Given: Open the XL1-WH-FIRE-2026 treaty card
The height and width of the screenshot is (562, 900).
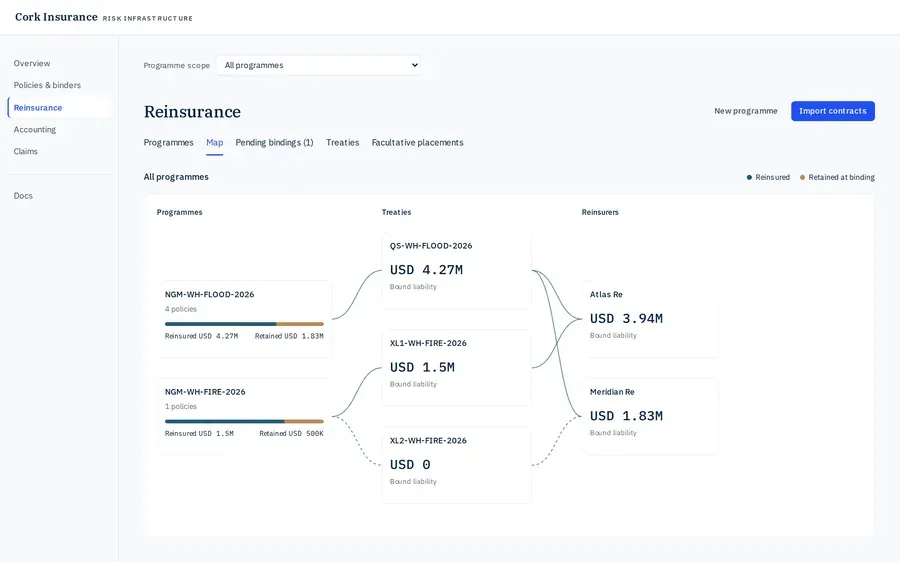Looking at the screenshot, I should tap(457, 367).
